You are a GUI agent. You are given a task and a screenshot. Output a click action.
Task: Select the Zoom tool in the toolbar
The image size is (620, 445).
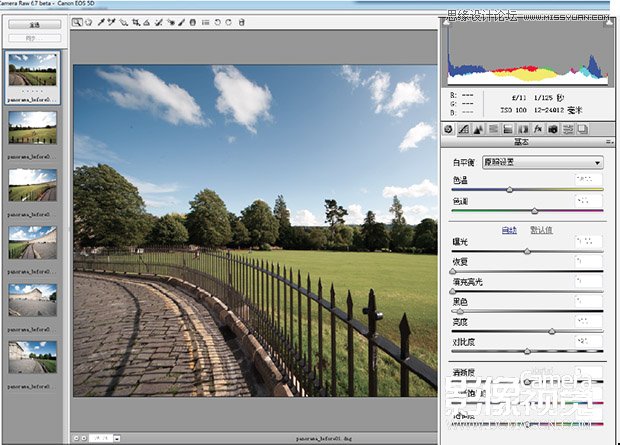coord(76,22)
